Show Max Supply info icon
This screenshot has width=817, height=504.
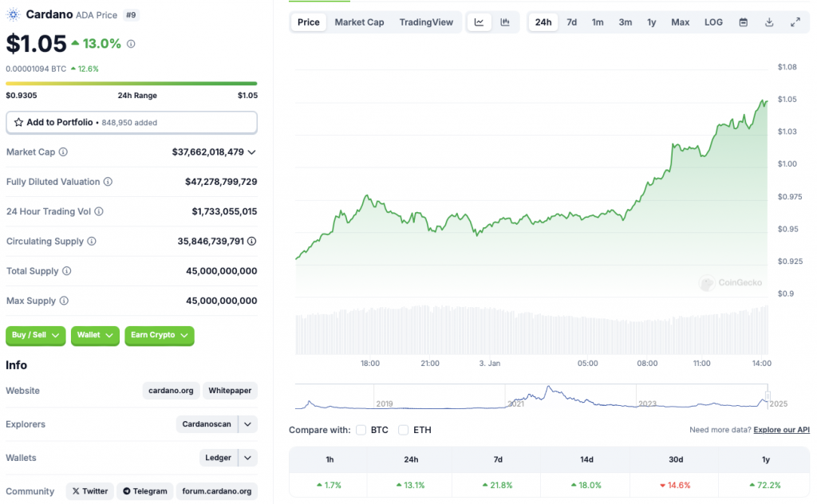click(x=64, y=301)
